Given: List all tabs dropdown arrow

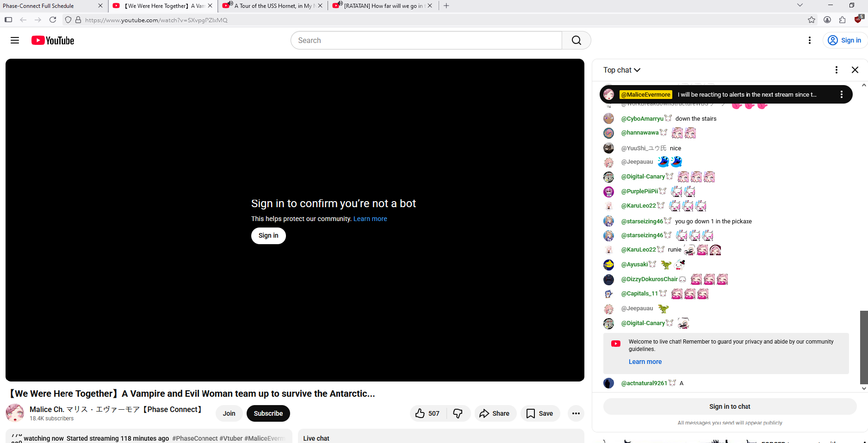Looking at the screenshot, I should point(800,6).
